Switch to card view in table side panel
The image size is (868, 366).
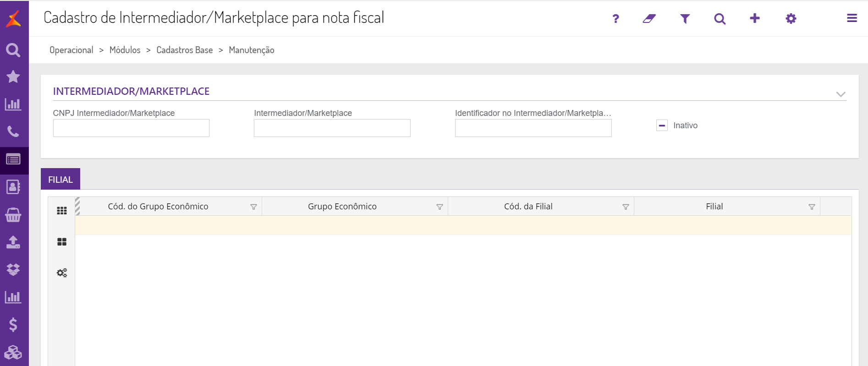pos(62,242)
